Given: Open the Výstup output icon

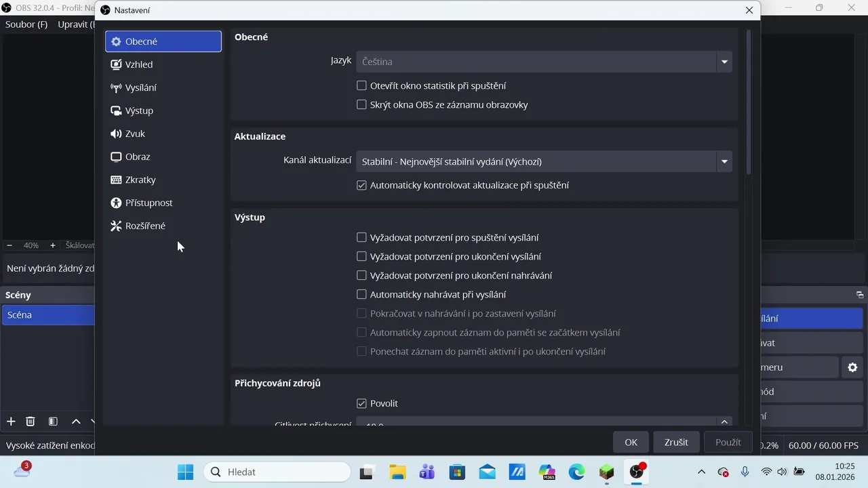Looking at the screenshot, I should (116, 110).
